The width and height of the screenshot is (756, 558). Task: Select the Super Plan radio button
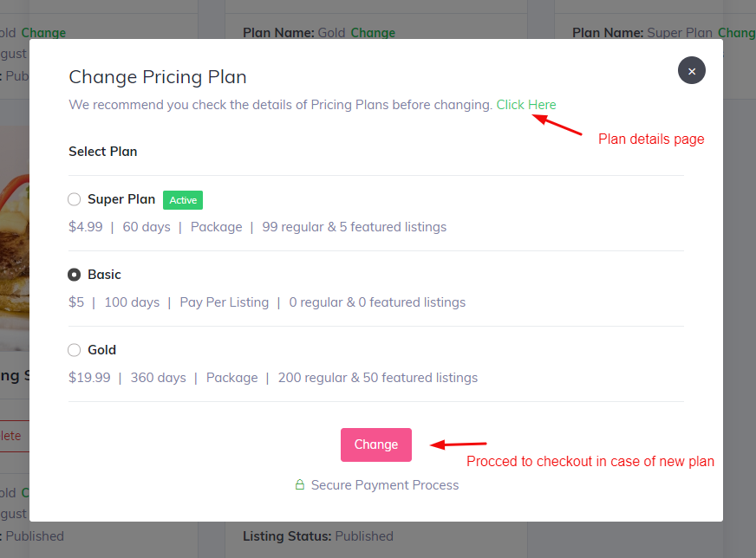(75, 199)
